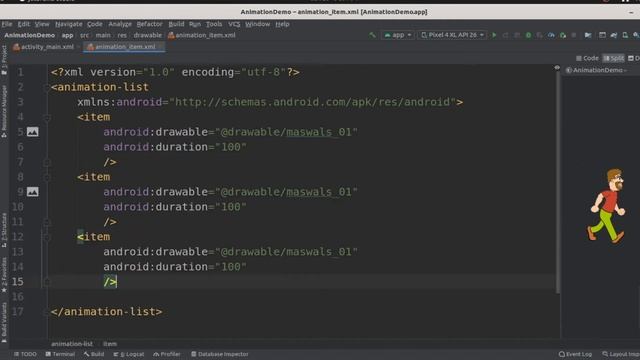
Task: Open Build Variants on left sidebar
Action: [x=4, y=322]
